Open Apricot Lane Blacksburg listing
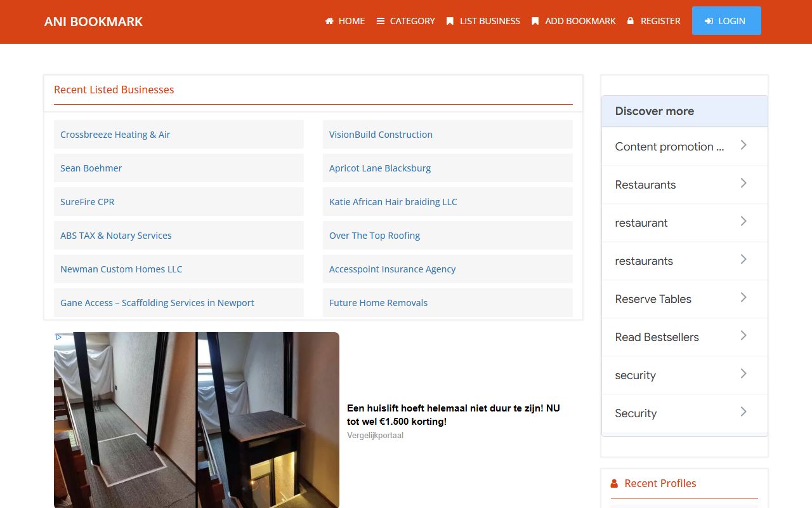This screenshot has width=812, height=508. coord(380,168)
